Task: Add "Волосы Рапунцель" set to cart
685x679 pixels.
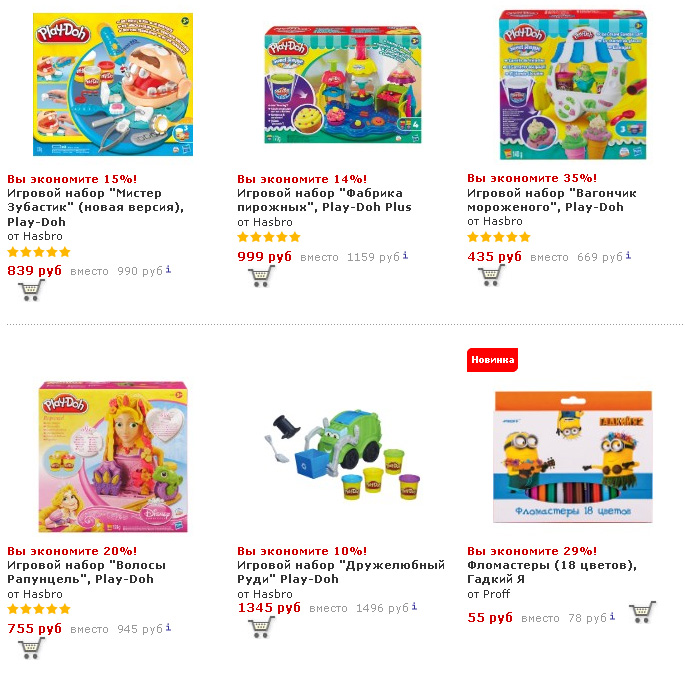Action: [x=31, y=648]
